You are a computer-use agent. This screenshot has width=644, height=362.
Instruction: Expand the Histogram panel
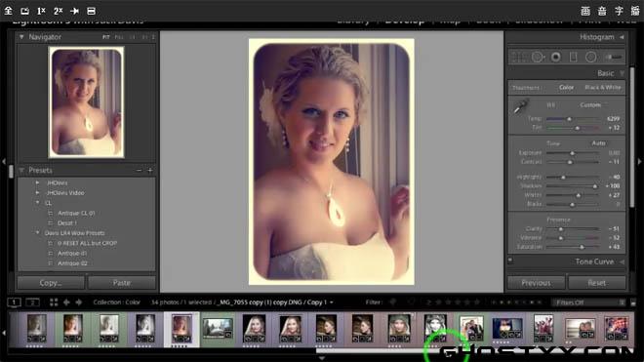click(x=622, y=37)
